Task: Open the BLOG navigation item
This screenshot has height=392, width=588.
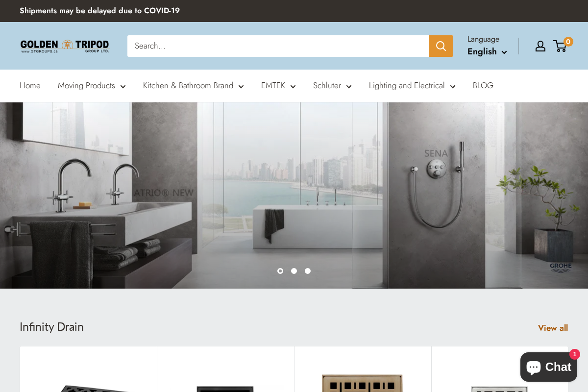Action: point(483,86)
